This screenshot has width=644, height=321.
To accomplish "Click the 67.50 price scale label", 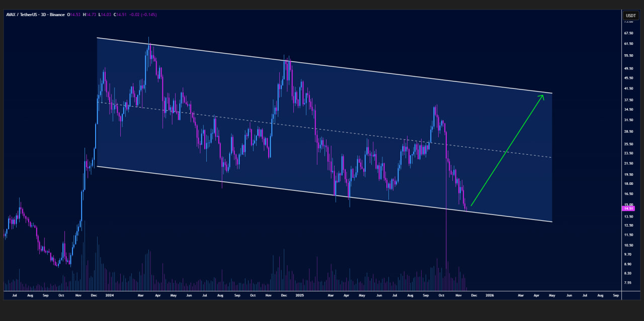I will (x=628, y=33).
